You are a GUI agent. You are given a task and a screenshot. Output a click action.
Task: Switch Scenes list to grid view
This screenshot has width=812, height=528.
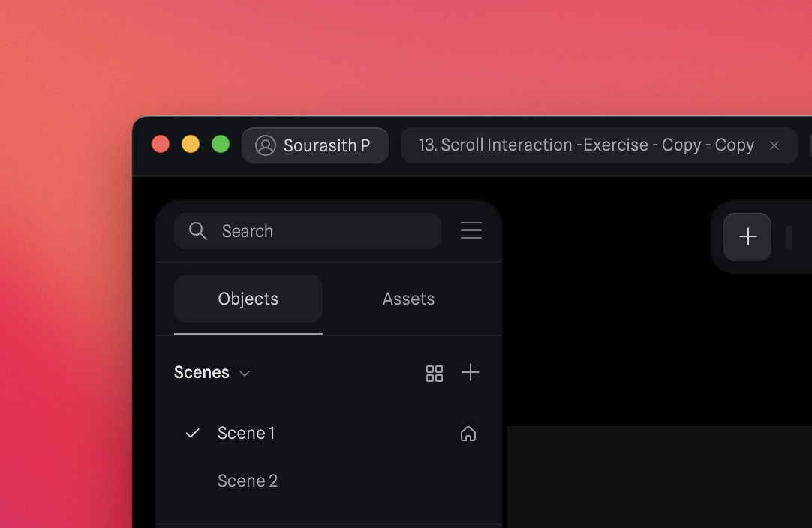[434, 372]
